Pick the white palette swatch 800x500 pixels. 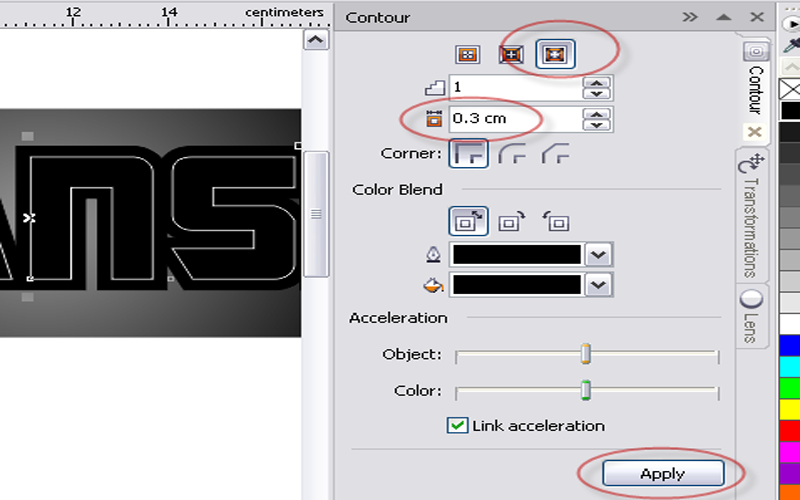coord(790,323)
